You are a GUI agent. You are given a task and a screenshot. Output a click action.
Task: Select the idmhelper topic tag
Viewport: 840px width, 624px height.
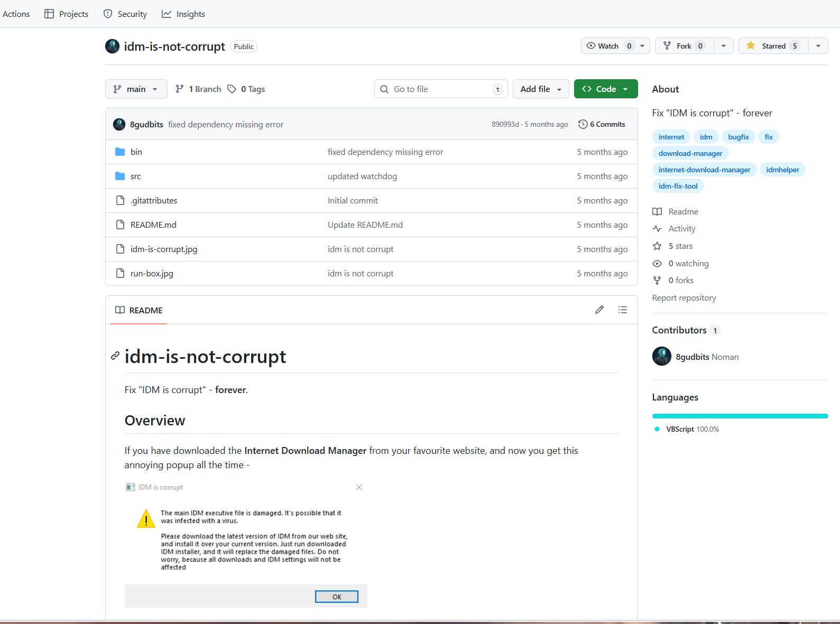(x=782, y=170)
